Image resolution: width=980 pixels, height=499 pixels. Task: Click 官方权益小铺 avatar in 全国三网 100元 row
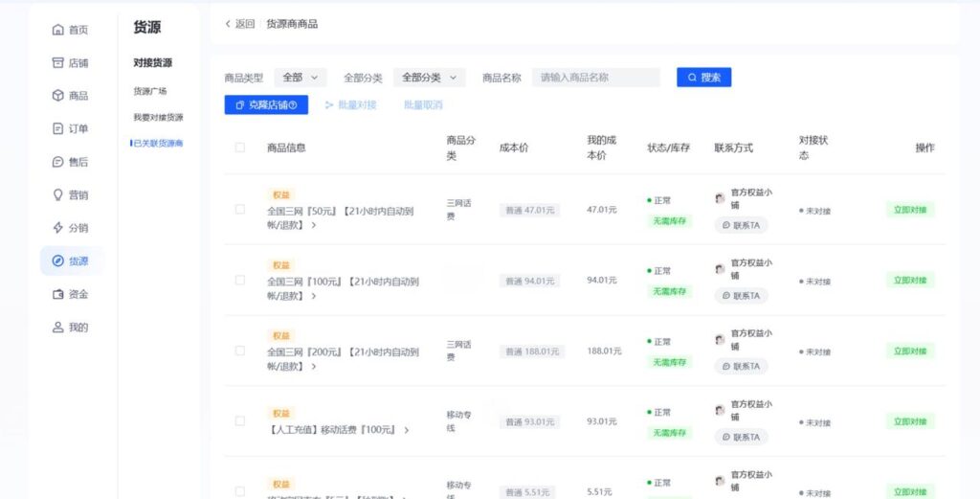pos(720,269)
